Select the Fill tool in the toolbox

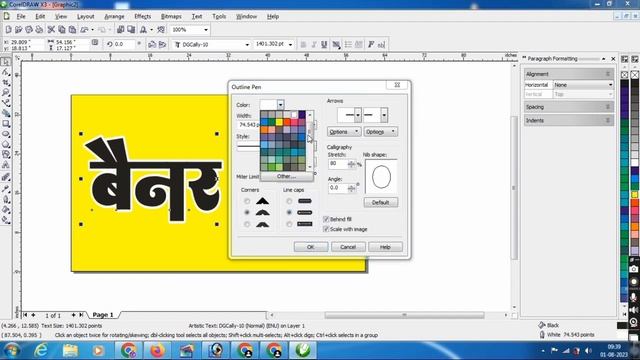pos(6,209)
